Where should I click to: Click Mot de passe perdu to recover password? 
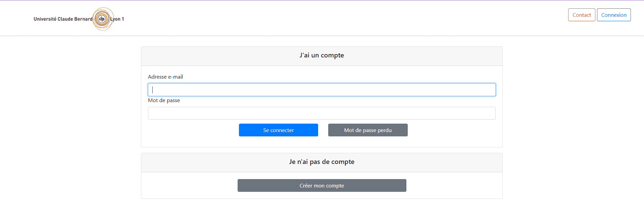[367, 130]
